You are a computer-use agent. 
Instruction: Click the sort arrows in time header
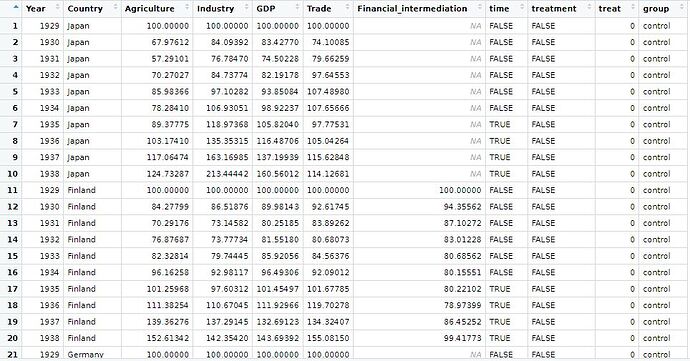point(522,8)
